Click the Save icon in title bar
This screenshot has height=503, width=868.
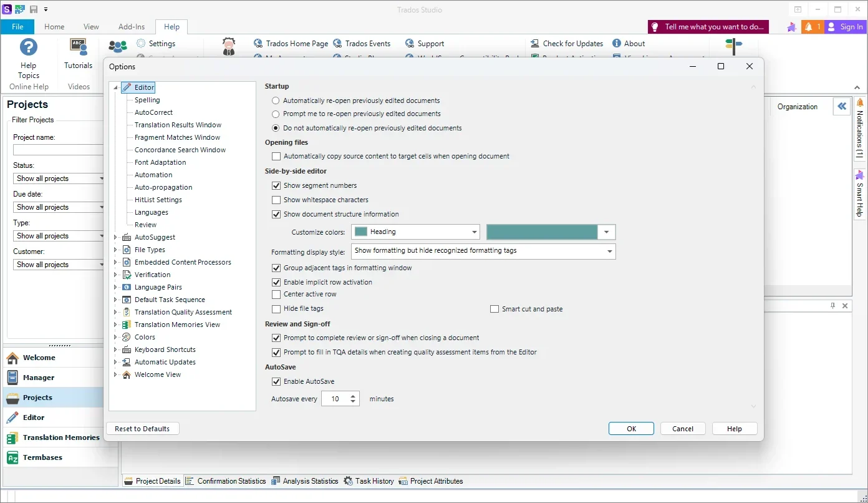pos(33,9)
